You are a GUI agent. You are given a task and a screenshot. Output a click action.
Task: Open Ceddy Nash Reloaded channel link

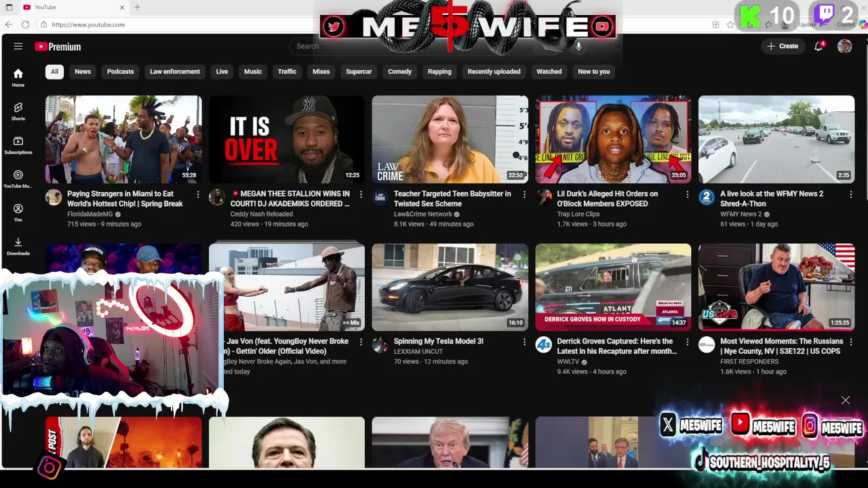[x=262, y=214]
